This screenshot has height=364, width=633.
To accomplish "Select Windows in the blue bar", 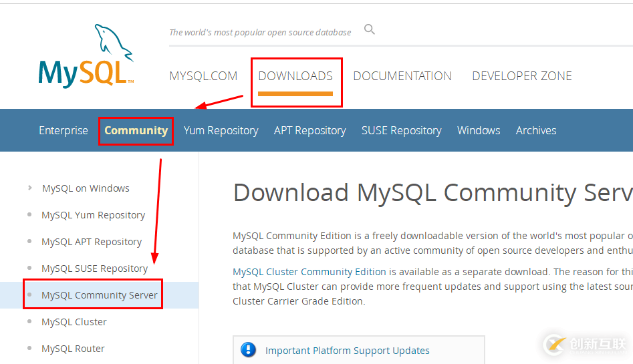I will click(479, 130).
